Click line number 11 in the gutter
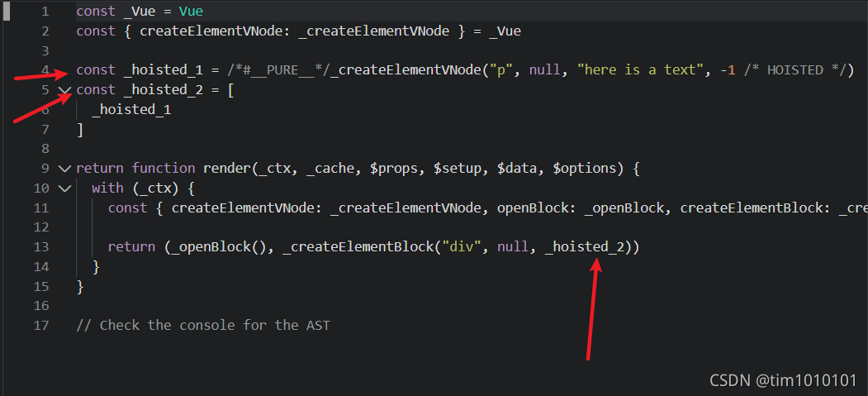The height and width of the screenshot is (396, 868). pos(41,208)
